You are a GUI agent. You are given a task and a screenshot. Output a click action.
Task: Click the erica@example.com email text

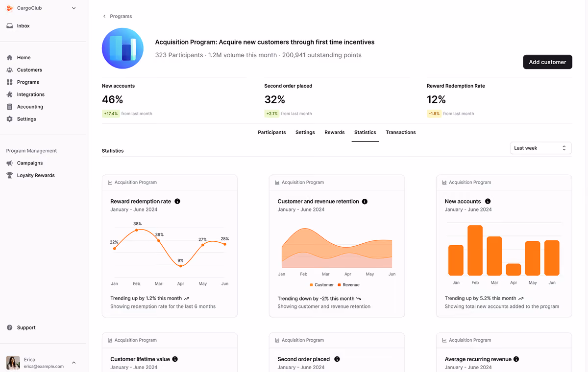coord(44,366)
